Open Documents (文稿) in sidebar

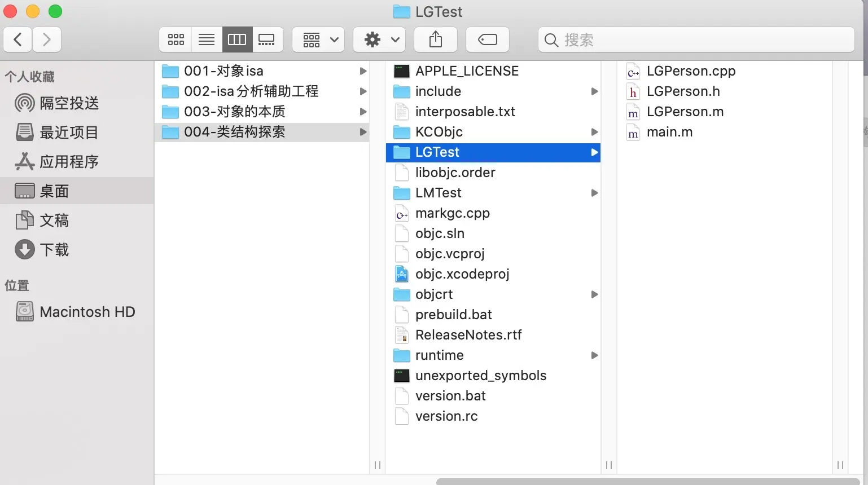(x=77, y=221)
